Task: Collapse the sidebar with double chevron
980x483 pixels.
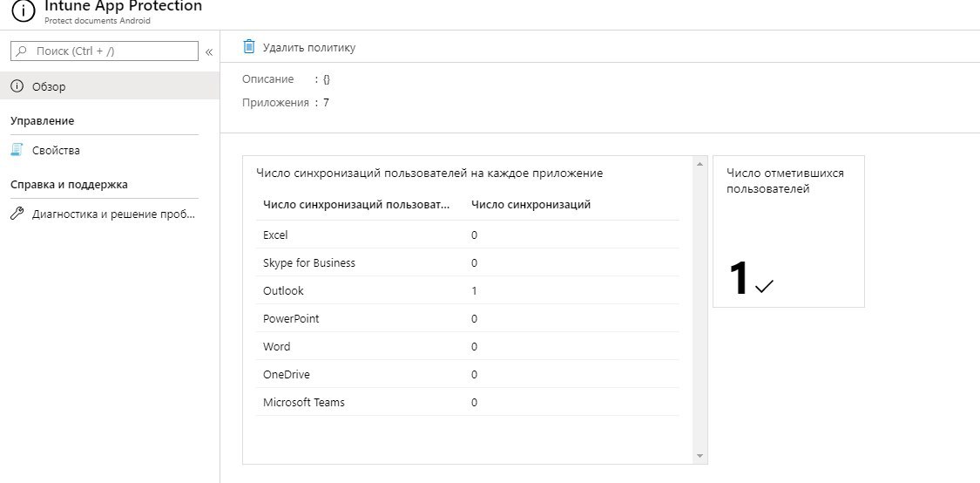Action: click(209, 52)
